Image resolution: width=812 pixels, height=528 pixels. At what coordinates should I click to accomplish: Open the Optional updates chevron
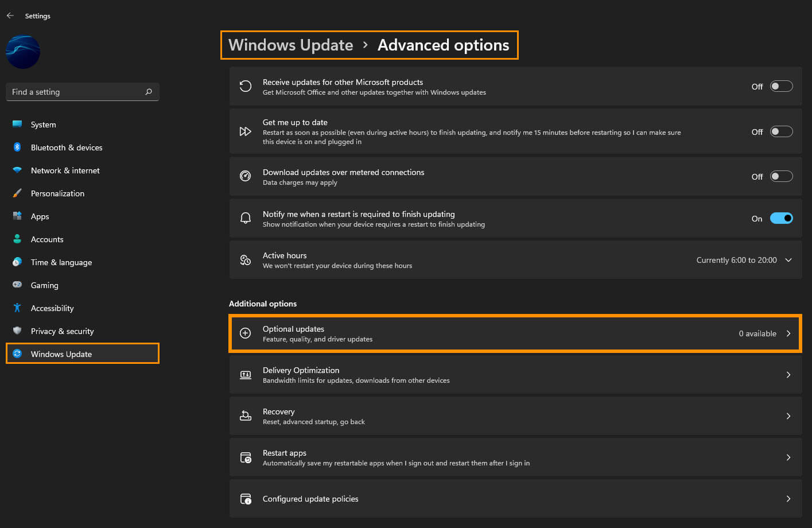[788, 333]
